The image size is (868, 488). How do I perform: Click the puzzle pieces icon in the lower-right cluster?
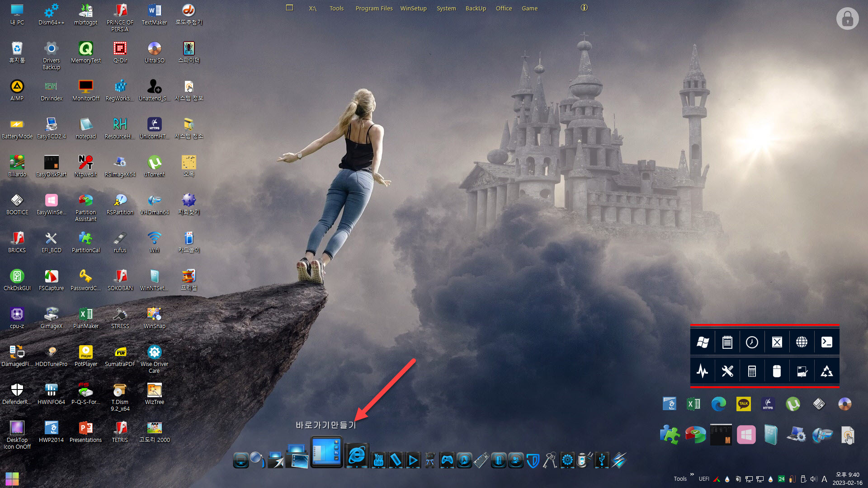tap(670, 435)
